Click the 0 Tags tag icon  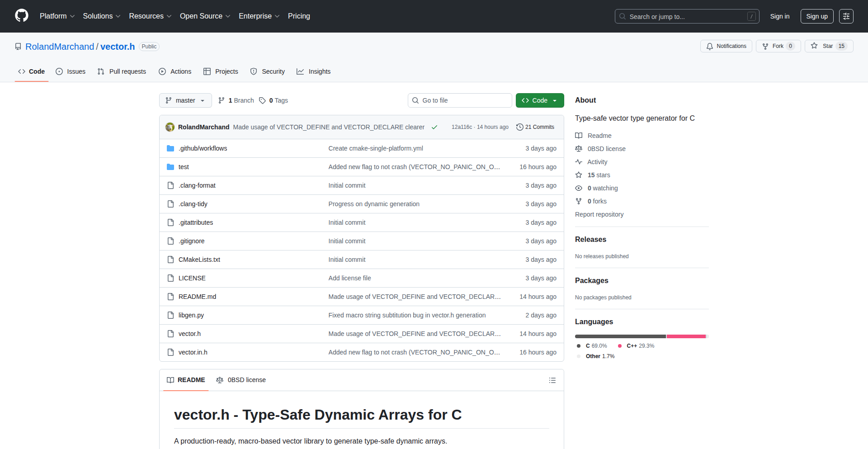coord(262,100)
